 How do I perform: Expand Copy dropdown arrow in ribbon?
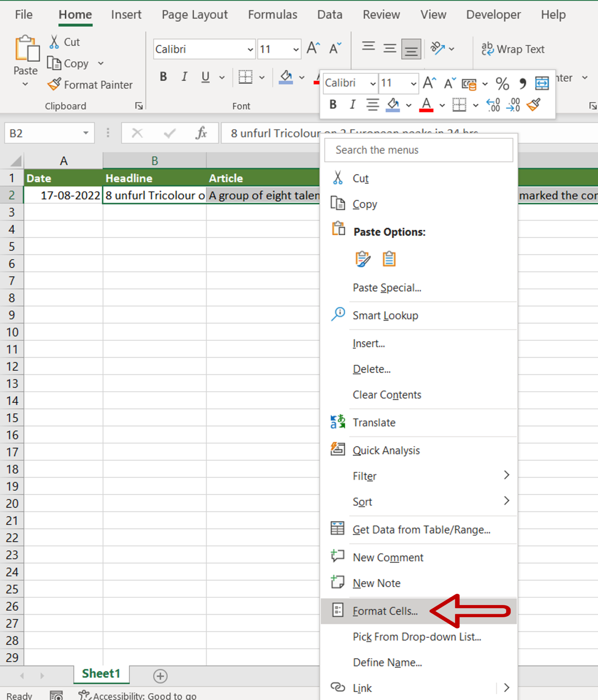coord(100,63)
